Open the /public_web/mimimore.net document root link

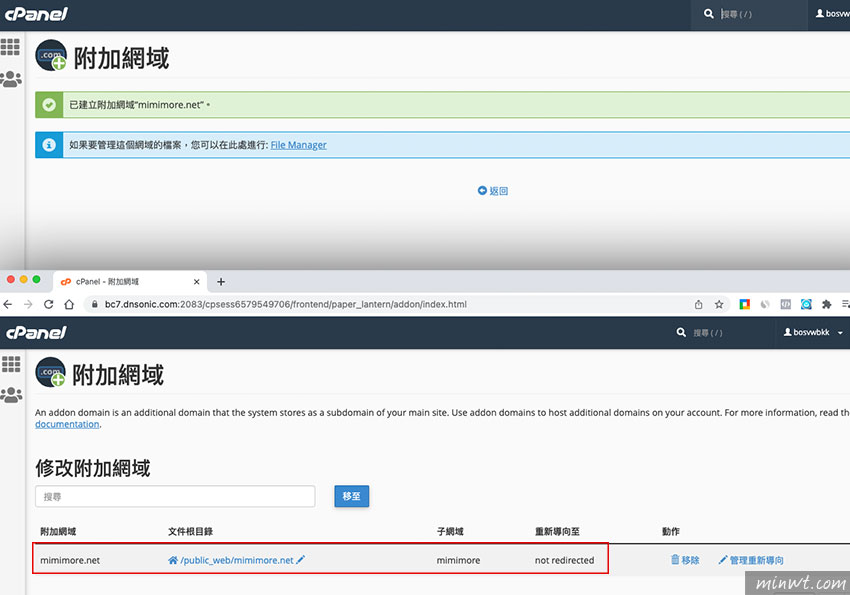[236, 560]
